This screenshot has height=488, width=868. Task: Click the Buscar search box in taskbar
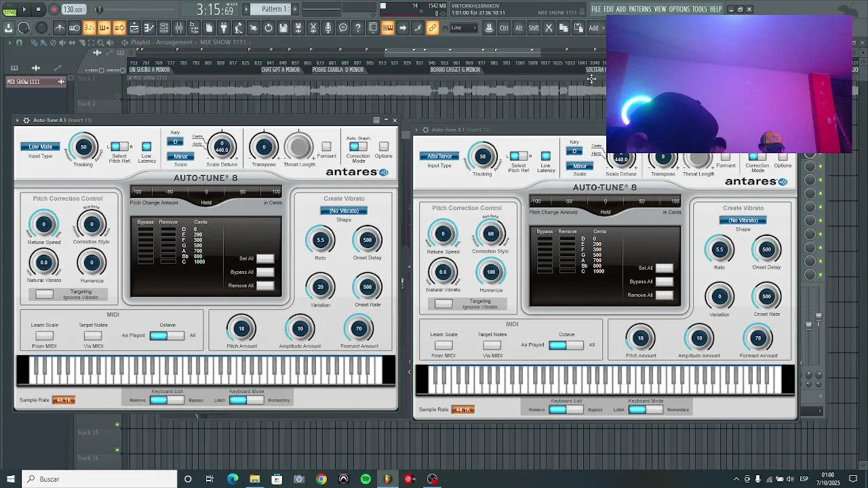pyautogui.click(x=99, y=479)
